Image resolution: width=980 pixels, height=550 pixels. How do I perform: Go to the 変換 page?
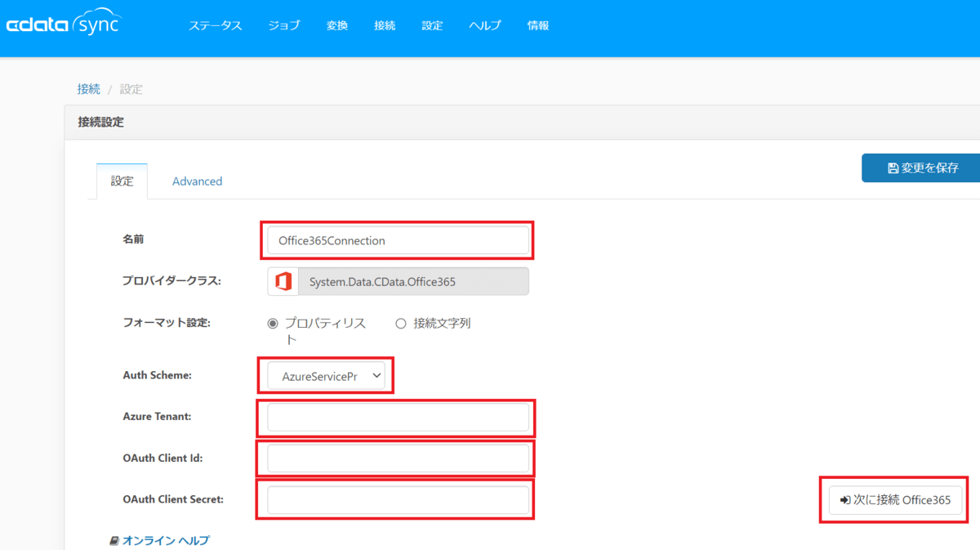point(337,25)
